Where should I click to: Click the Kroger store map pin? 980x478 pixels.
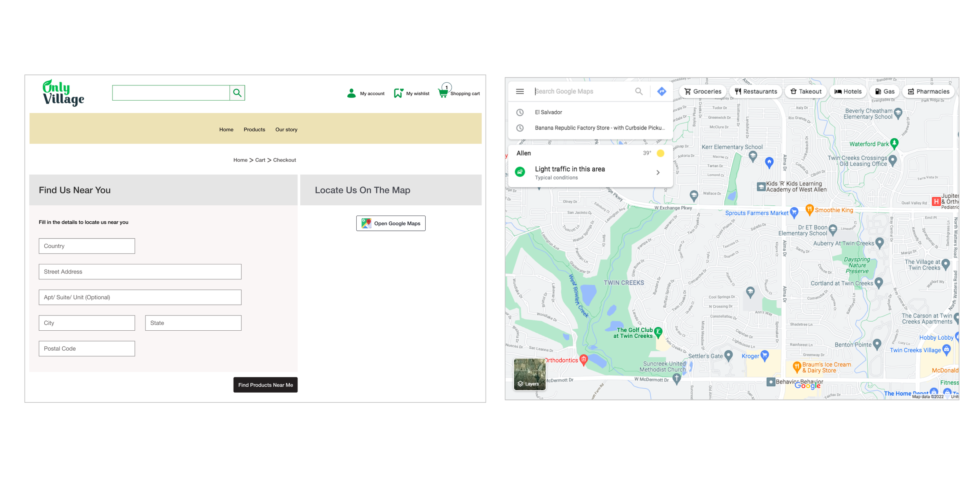pos(765,355)
